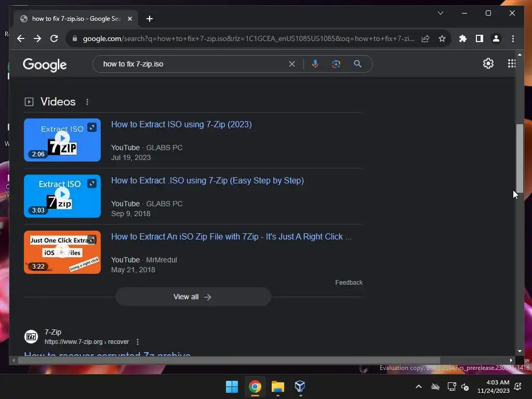
Task: Select the how to fix 7-zip.iso tab
Action: [x=76, y=19]
